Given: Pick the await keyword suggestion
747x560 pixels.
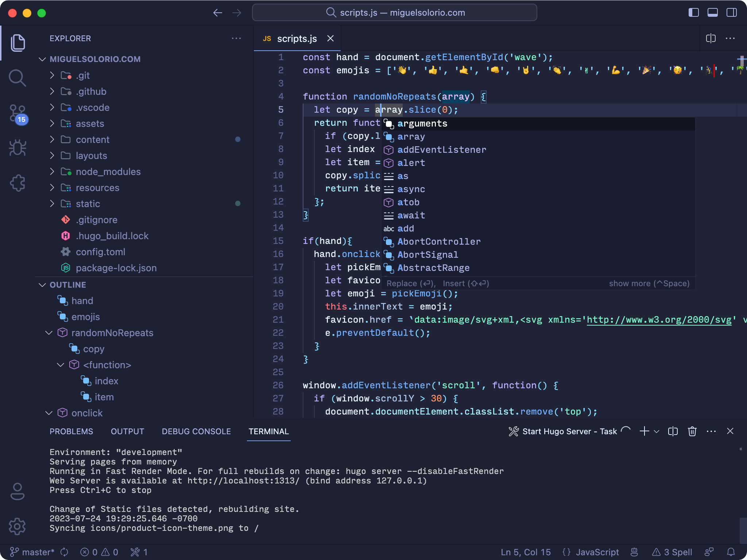Looking at the screenshot, I should [x=538, y=215].
